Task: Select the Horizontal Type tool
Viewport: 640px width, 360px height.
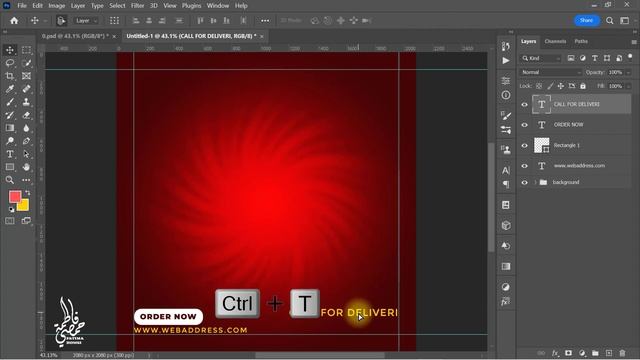Action: (x=10, y=154)
